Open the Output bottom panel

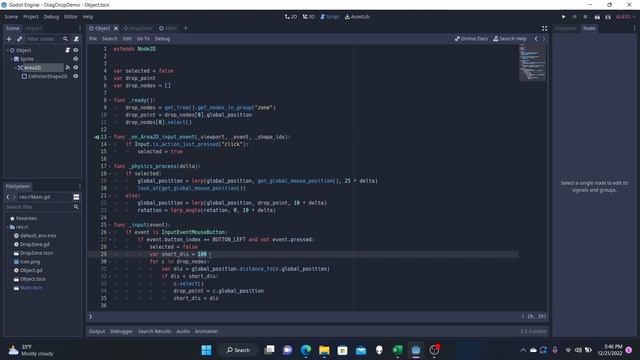point(97,331)
